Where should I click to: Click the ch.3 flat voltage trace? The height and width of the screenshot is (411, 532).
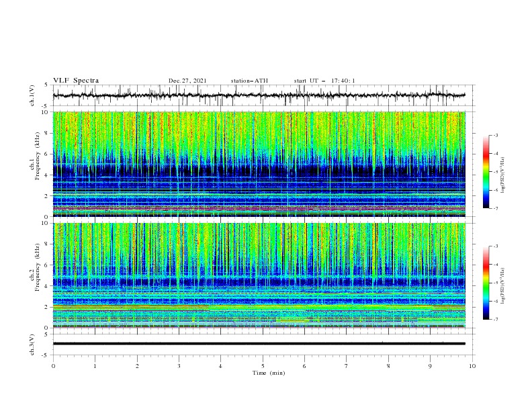[259, 344]
